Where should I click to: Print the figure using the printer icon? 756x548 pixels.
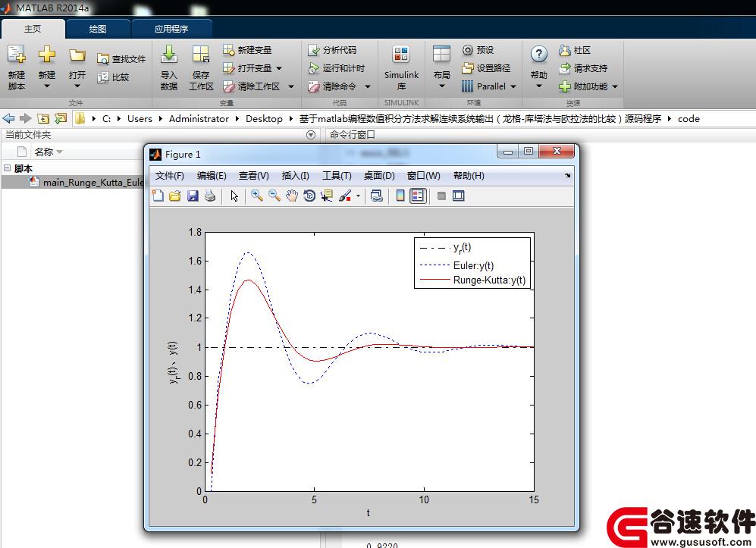tap(210, 196)
